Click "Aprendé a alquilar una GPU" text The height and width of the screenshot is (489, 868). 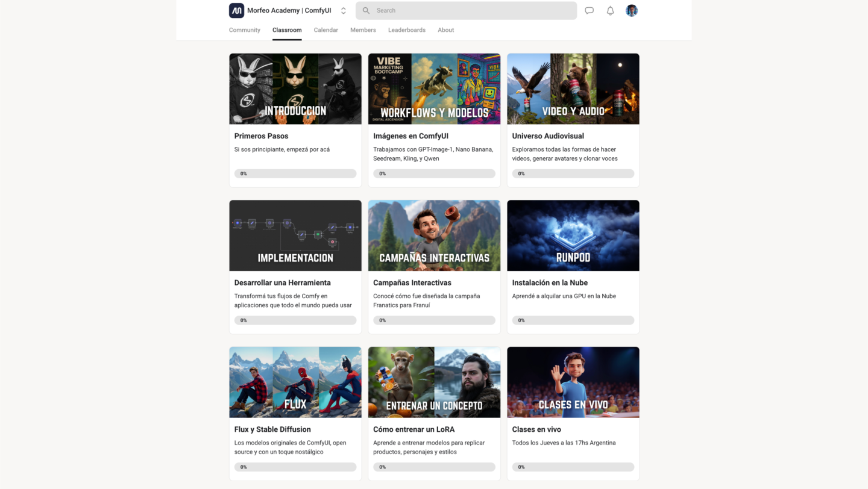coord(564,296)
